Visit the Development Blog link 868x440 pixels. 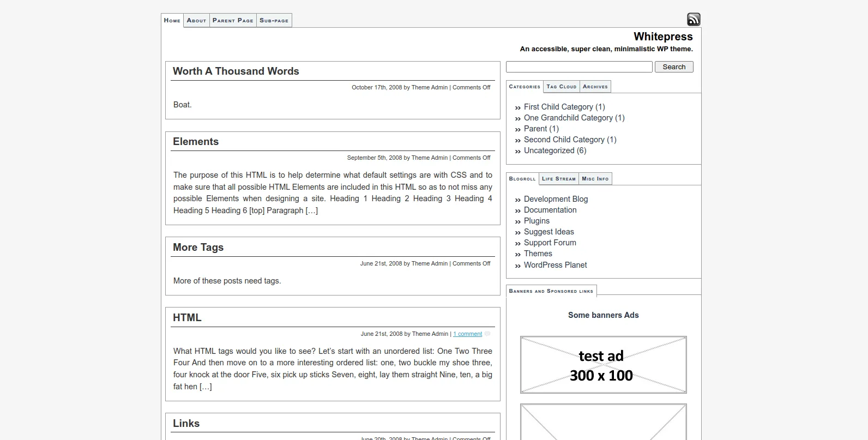click(556, 199)
